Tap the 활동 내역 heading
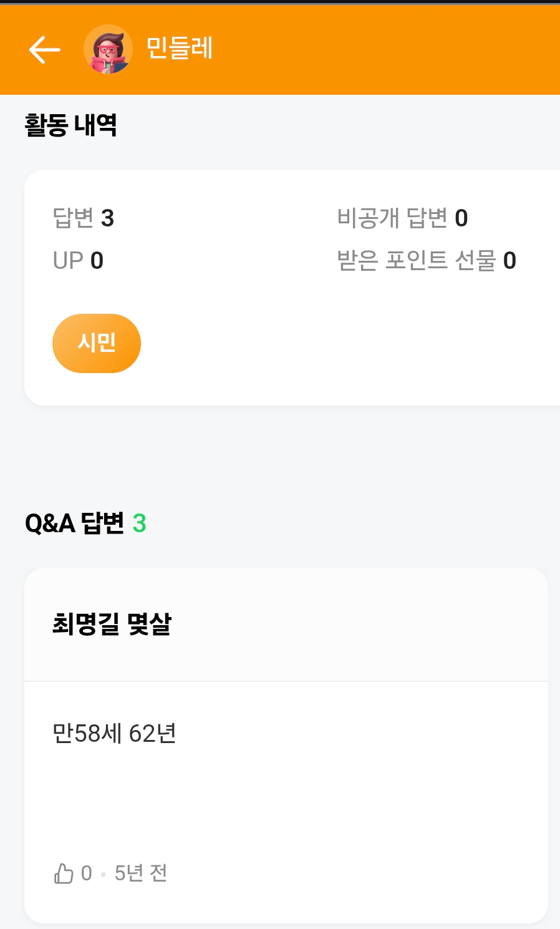 click(x=71, y=125)
